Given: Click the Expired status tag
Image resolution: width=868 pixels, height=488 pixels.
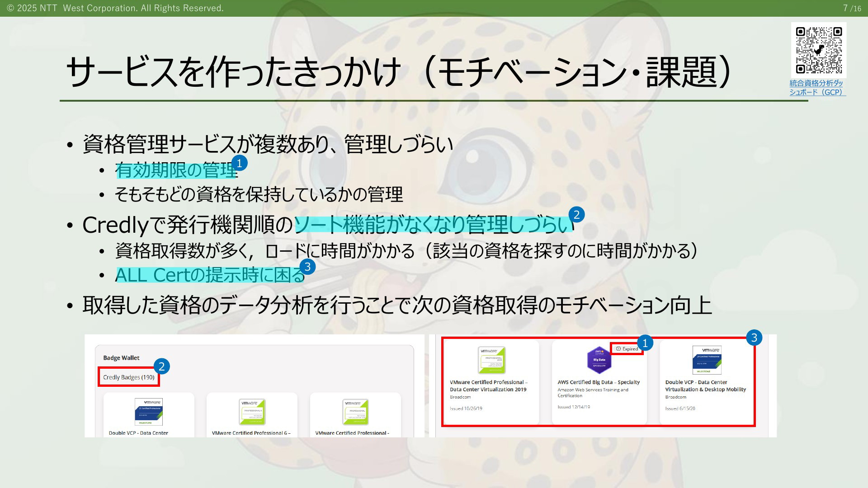Looking at the screenshot, I should [627, 349].
